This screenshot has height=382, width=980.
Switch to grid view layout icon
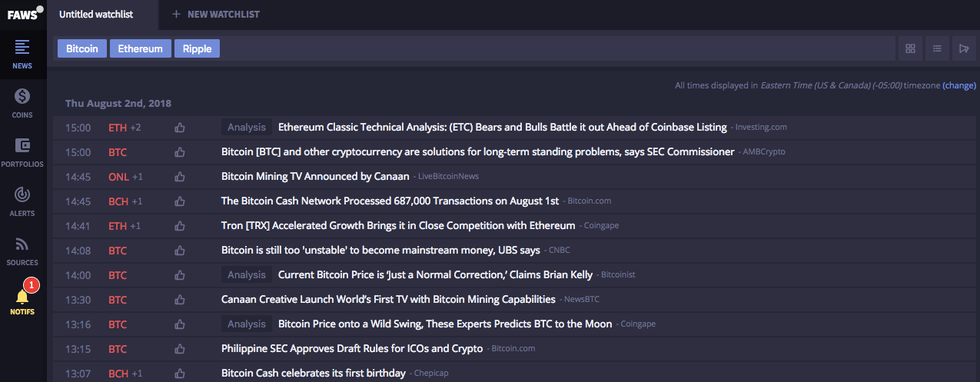click(x=911, y=48)
